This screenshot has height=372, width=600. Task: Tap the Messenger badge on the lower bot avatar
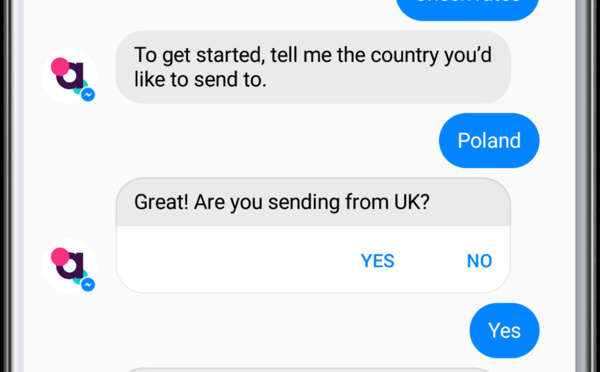88,284
